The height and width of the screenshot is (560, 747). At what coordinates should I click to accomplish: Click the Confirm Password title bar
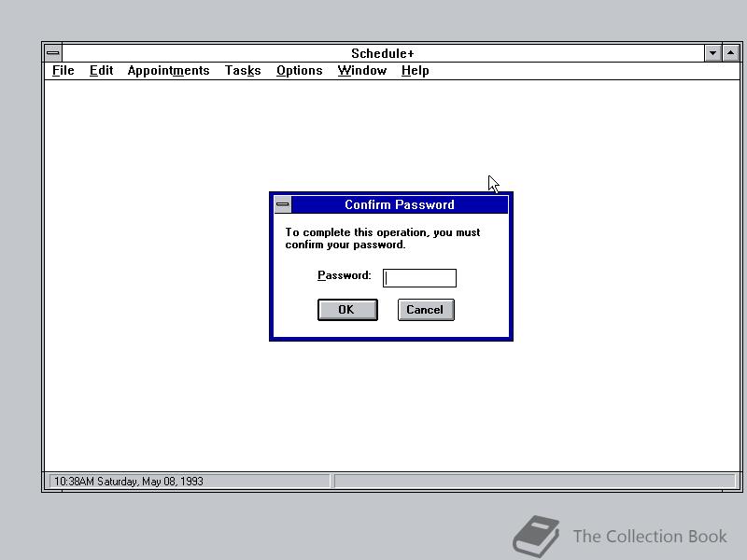[400, 204]
